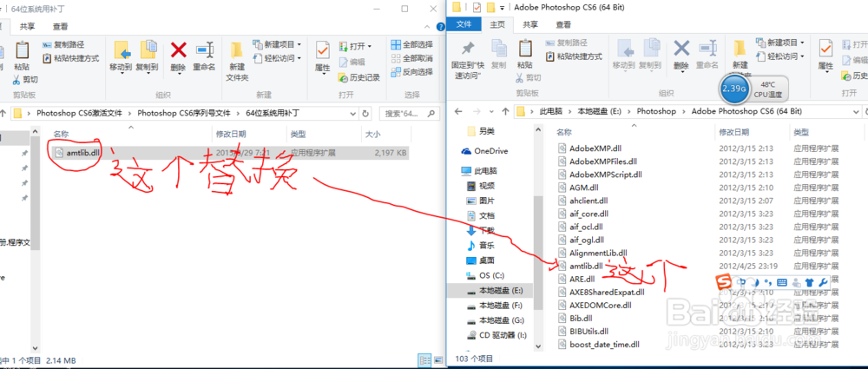Open recent locations dropdown in right window
This screenshot has width=868, height=369.
490,111
